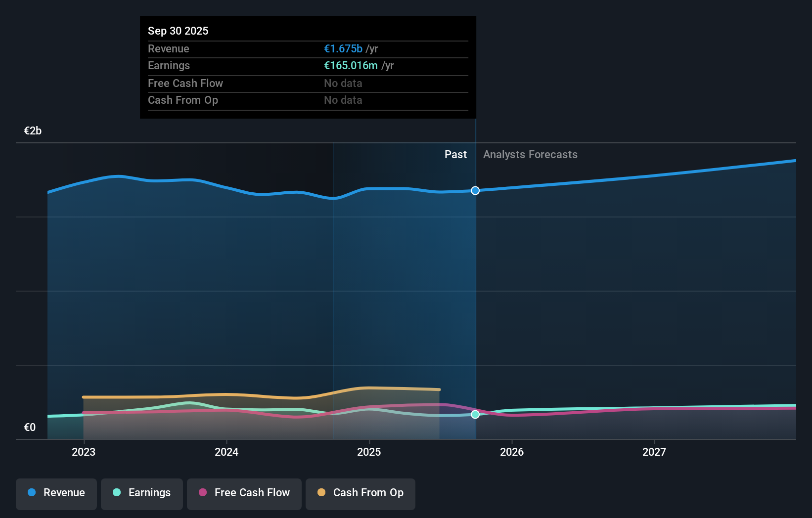This screenshot has height=518, width=812.
Task: Hide the Earnings series
Action: (x=141, y=493)
